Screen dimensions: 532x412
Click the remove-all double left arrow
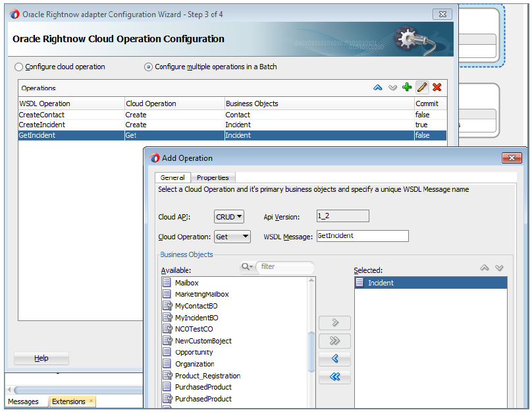click(x=334, y=377)
